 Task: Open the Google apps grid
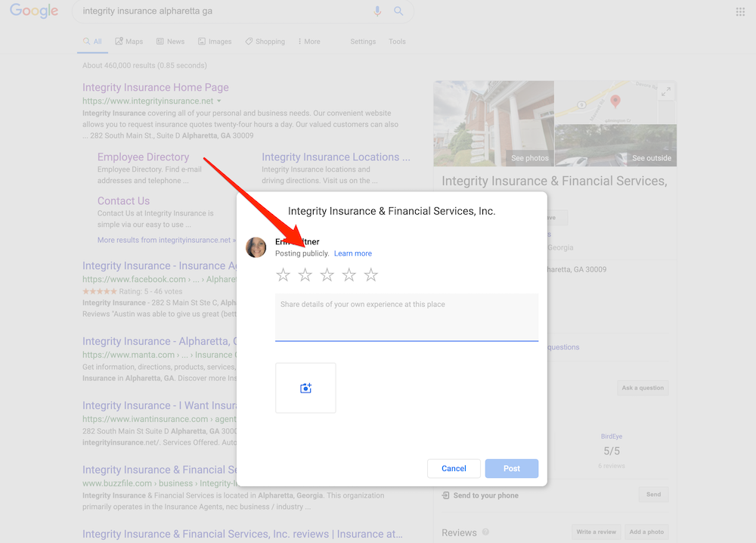(741, 11)
